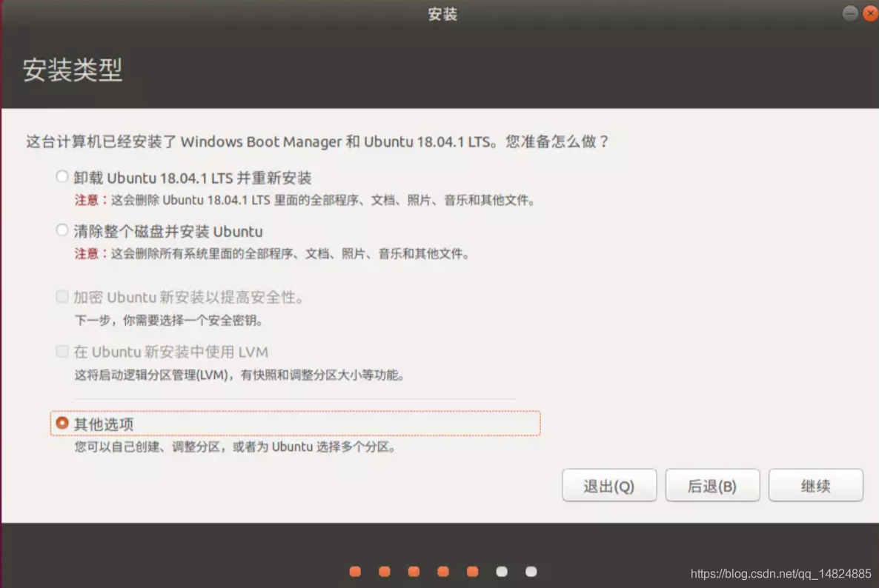Click the warning text about deleting Ubuntu 18.04.1 LTS files
The width and height of the screenshot is (879, 588).
[x=305, y=200]
